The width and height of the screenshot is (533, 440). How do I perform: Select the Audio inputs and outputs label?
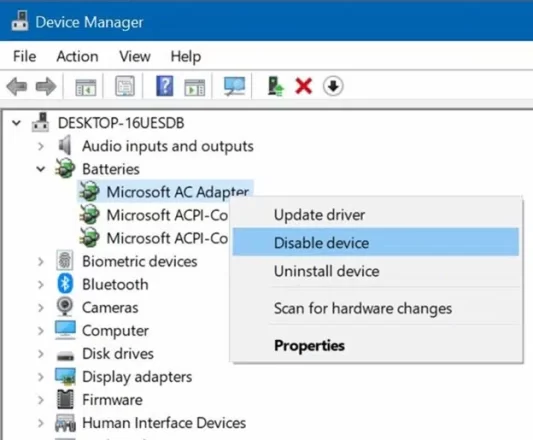tap(168, 146)
